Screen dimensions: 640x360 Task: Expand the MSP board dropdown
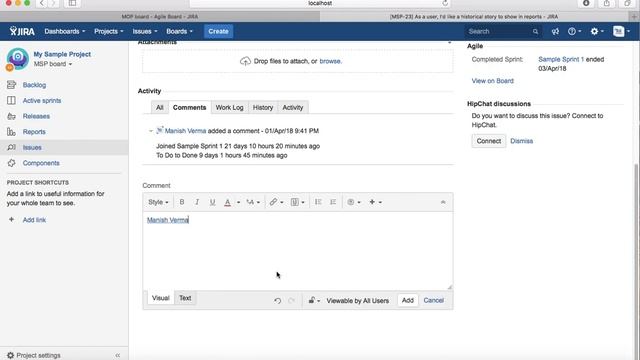(x=53, y=64)
